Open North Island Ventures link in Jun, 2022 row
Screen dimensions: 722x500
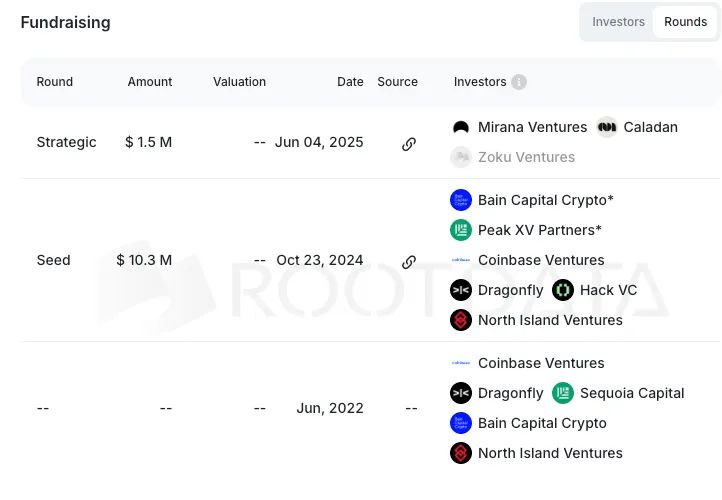[x=550, y=453]
